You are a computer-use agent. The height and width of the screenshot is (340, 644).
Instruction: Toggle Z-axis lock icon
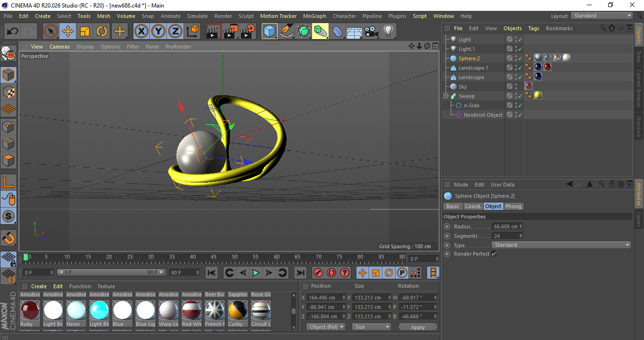[x=175, y=32]
